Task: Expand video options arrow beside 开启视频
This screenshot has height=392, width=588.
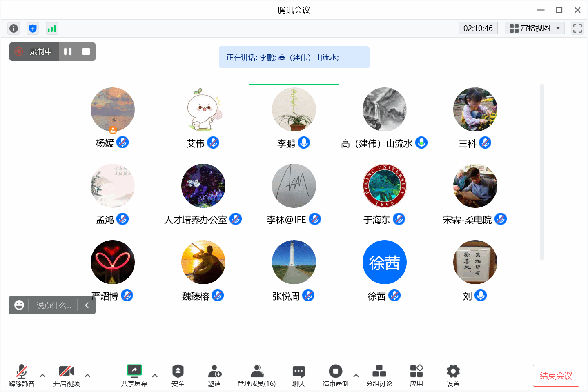Action: point(87,376)
